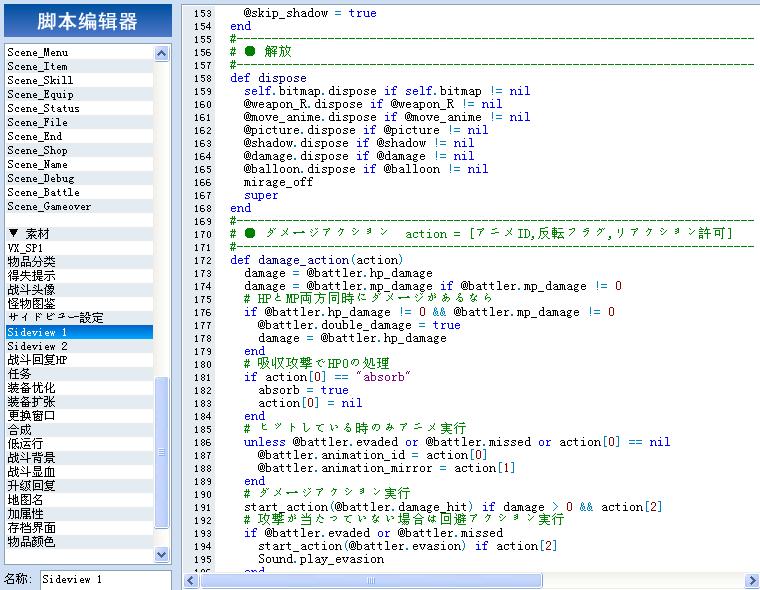Click line 167 super keyword
Screen dimensions: 760x590
point(261,195)
